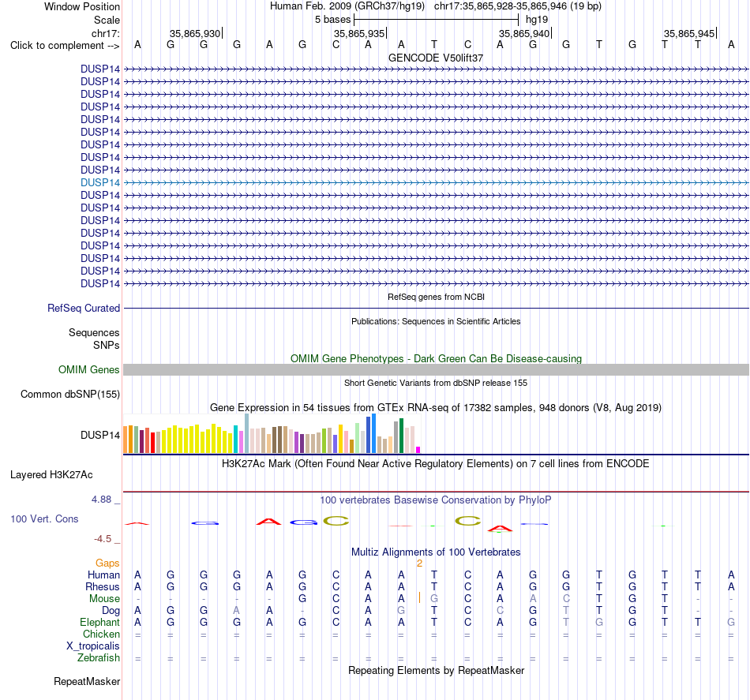The height and width of the screenshot is (700, 750).
Task: Click the Scale label
Action: click(x=107, y=20)
